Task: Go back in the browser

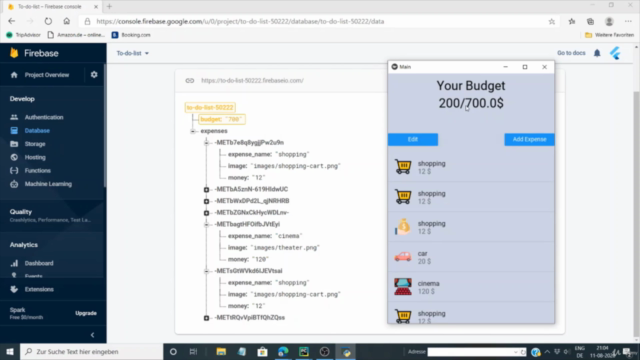Action: 11,21
